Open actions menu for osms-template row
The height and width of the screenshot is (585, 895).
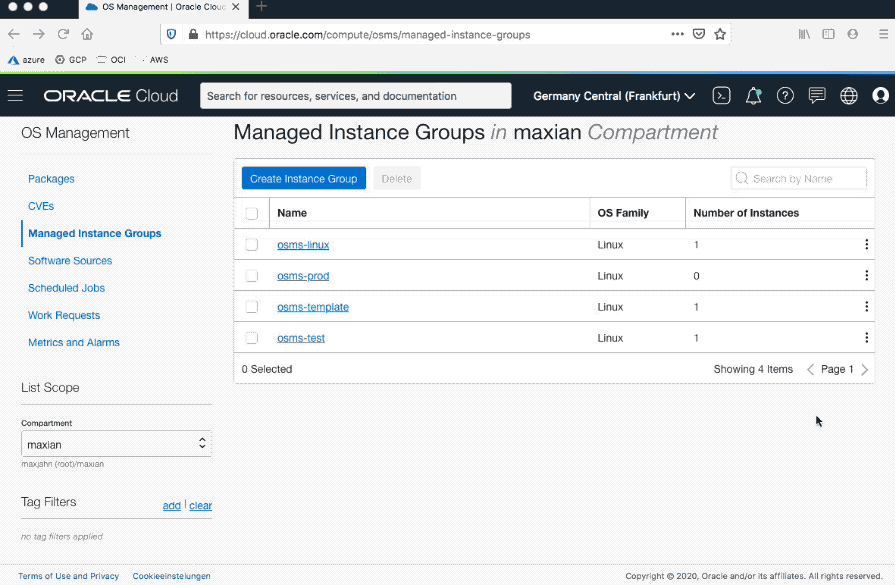tap(866, 306)
